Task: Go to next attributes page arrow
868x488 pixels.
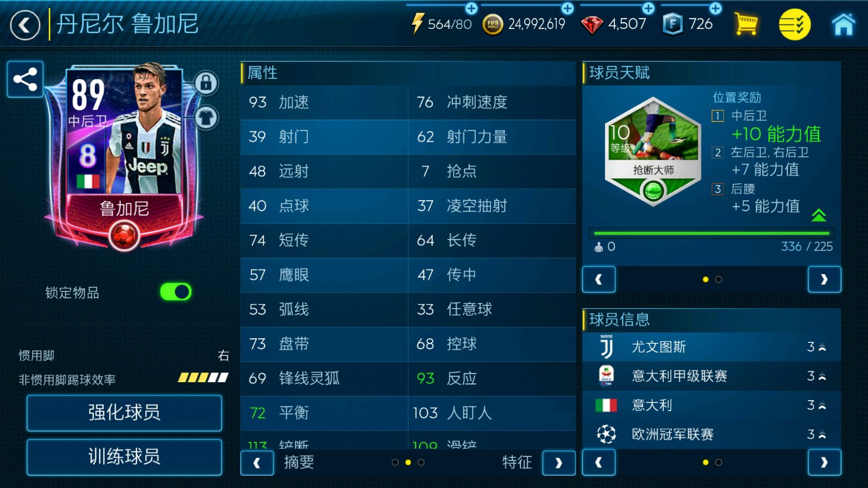Action: (559, 463)
